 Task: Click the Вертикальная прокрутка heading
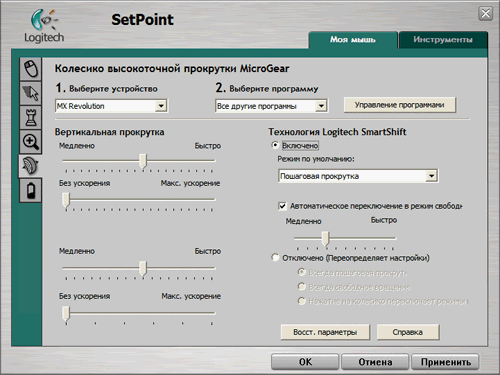[109, 132]
